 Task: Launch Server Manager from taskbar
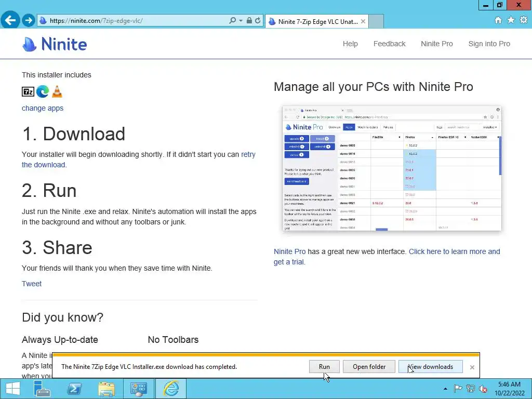tap(42, 389)
